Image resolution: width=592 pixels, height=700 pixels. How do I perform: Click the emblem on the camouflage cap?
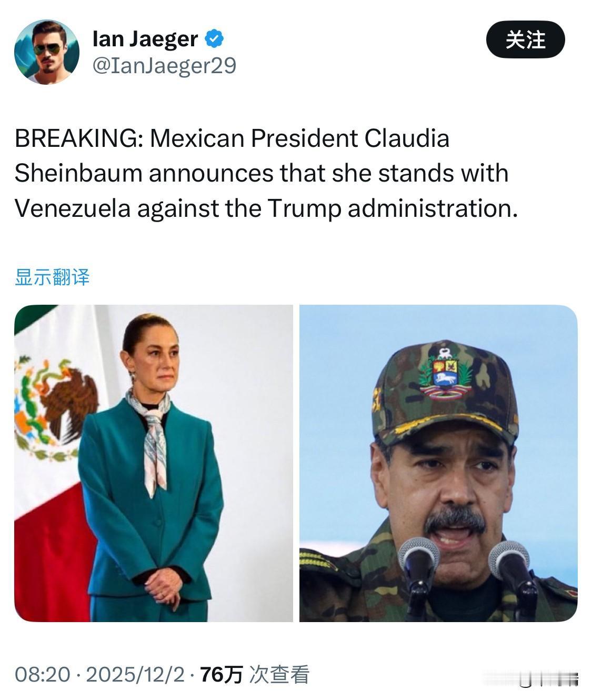[x=445, y=371]
